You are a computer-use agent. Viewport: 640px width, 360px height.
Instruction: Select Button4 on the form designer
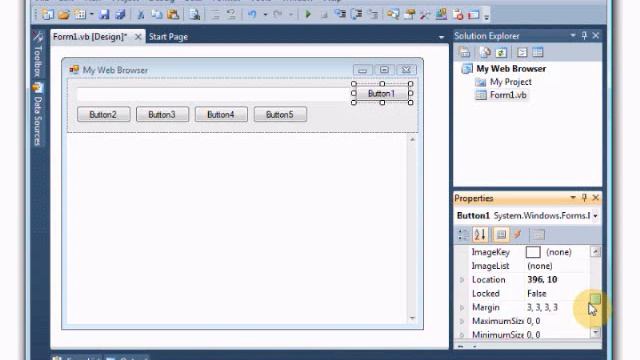coord(221,115)
